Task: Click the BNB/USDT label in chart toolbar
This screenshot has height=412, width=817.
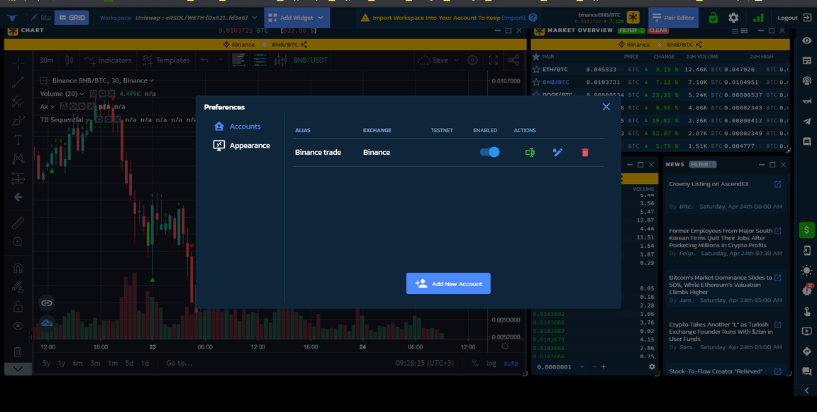Action: [311, 60]
